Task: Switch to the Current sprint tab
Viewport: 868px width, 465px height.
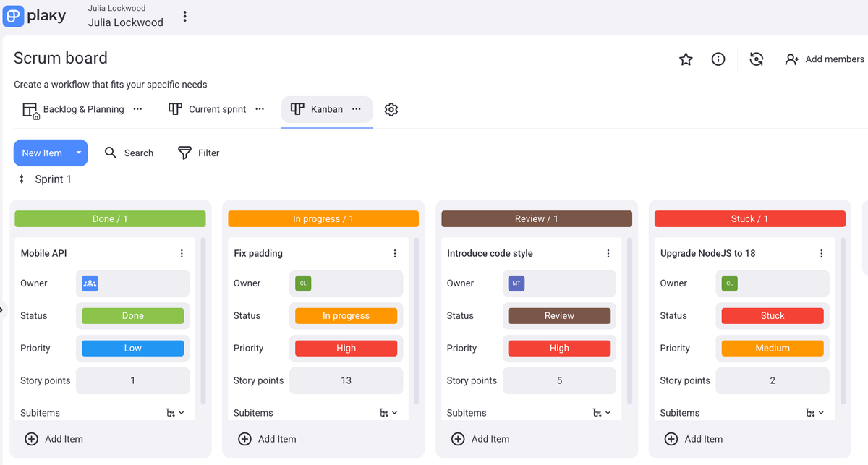Action: click(216, 109)
